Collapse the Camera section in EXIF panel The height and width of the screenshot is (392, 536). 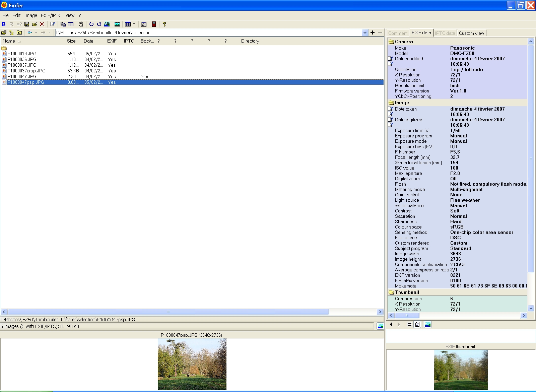[391, 42]
